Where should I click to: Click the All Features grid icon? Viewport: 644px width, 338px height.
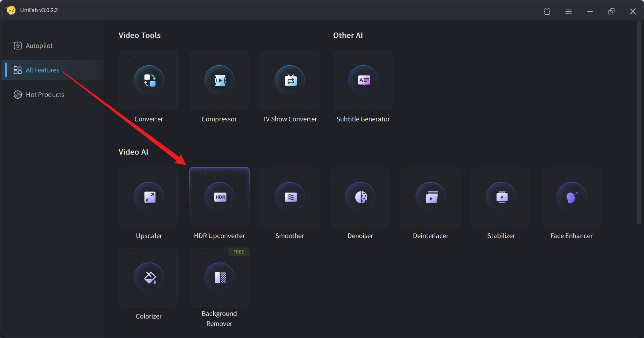[x=18, y=70]
